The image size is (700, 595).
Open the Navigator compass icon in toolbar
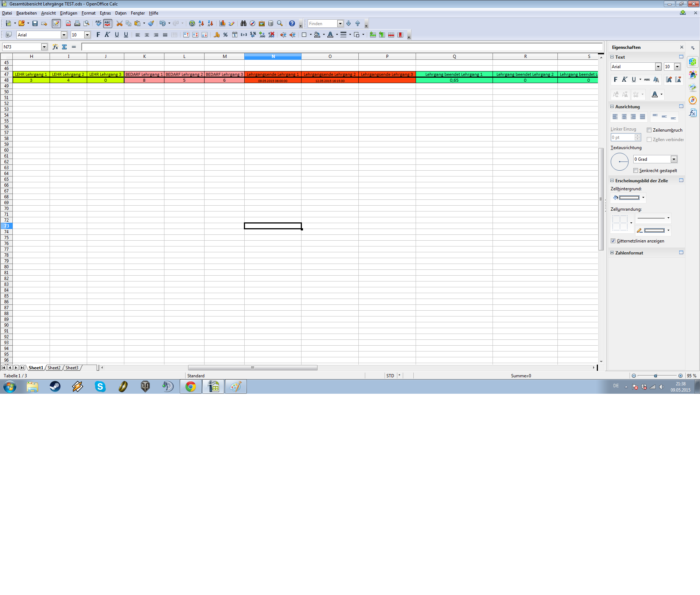(252, 24)
